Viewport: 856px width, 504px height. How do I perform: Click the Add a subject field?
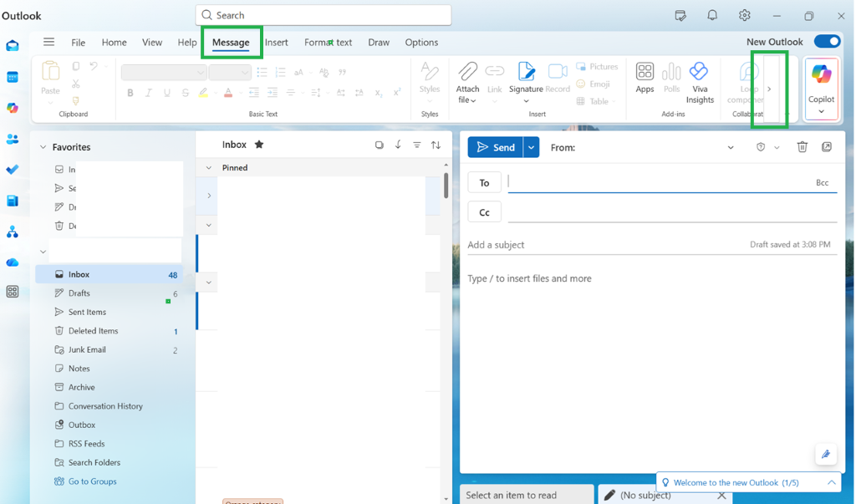pyautogui.click(x=606, y=245)
